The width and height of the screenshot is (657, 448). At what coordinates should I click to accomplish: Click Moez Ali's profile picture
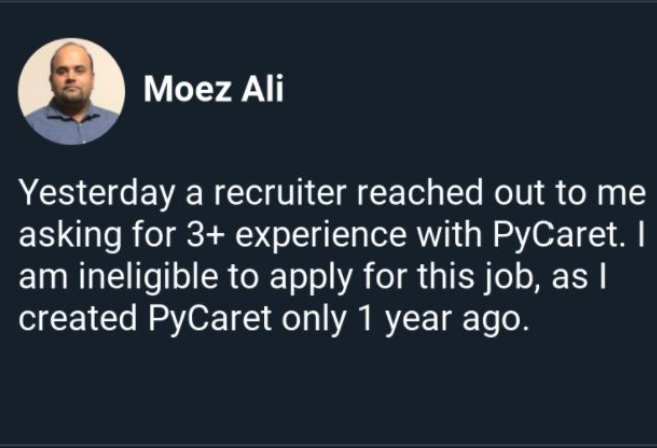[x=71, y=92]
